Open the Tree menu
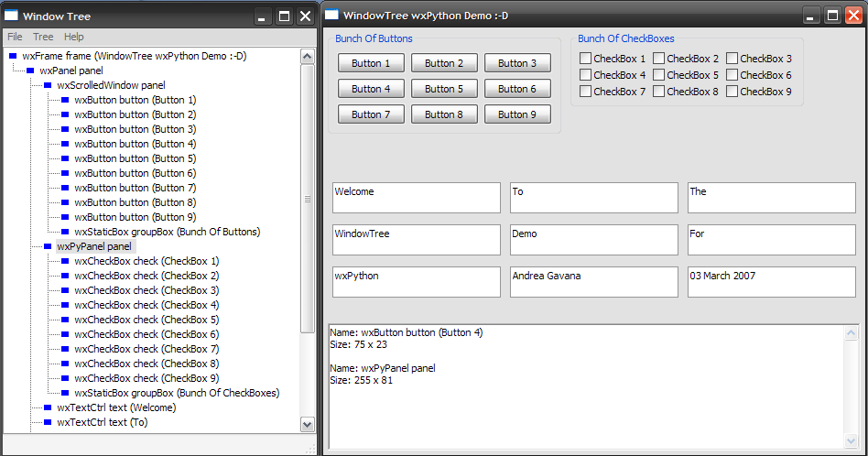 pyautogui.click(x=43, y=37)
